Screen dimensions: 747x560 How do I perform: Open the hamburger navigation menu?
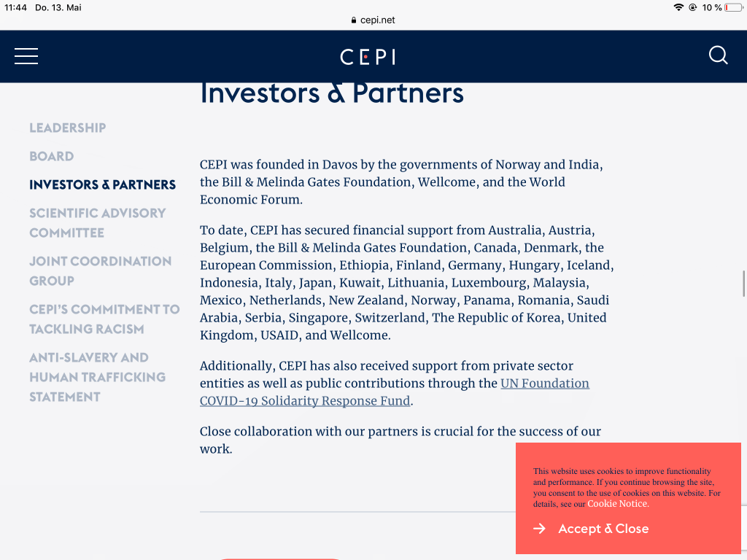click(26, 56)
